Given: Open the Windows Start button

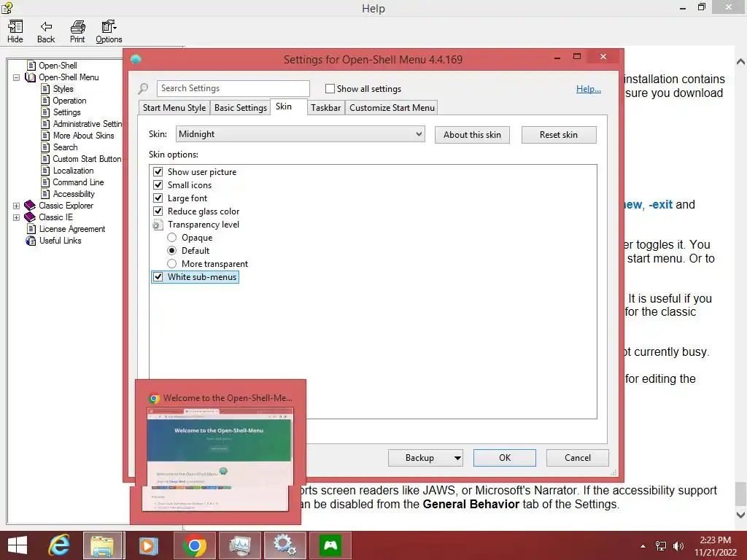Looking at the screenshot, I should coord(18,545).
